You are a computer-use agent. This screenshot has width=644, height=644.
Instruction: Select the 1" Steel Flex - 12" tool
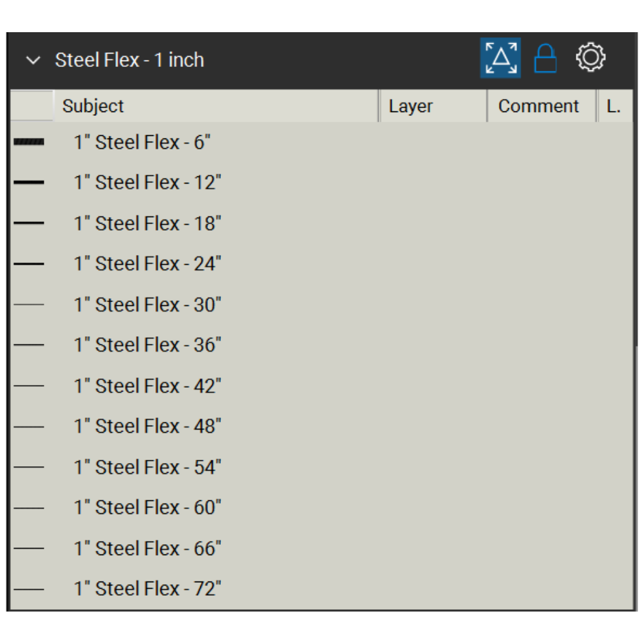point(147,183)
